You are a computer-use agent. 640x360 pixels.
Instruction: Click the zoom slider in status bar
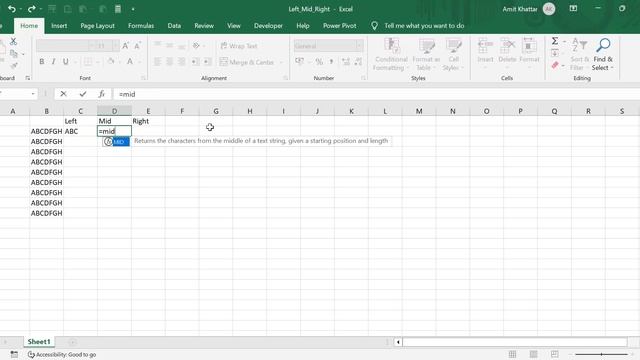click(601, 354)
